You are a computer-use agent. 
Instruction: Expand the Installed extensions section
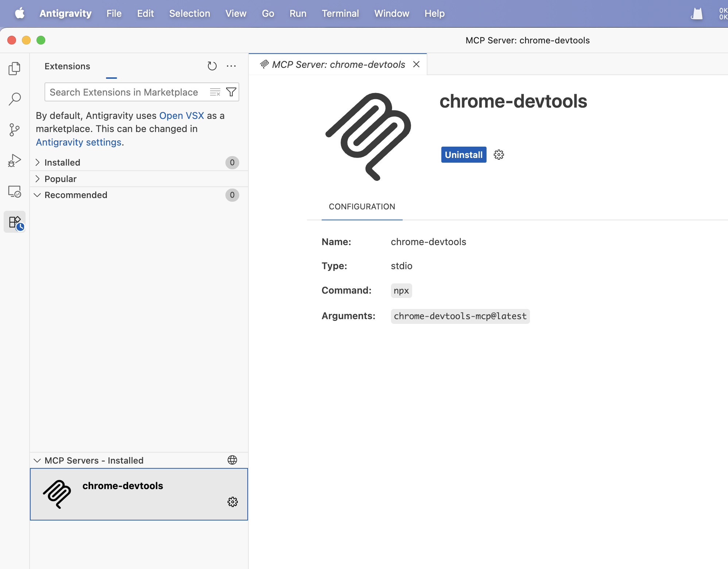pyautogui.click(x=62, y=162)
